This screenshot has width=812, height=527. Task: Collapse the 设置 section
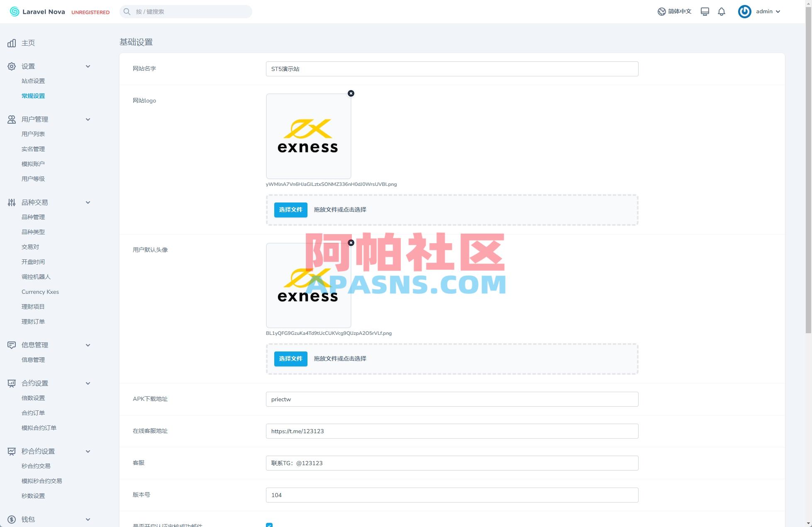click(x=88, y=66)
